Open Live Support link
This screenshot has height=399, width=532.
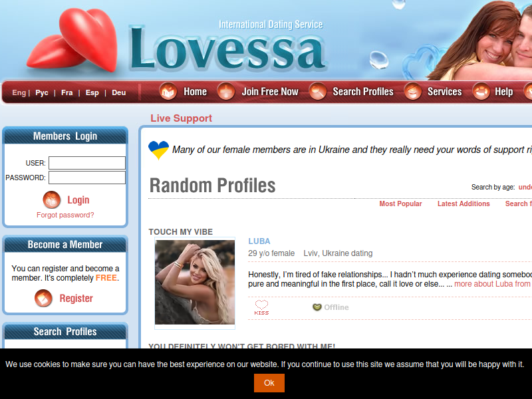[x=181, y=118]
